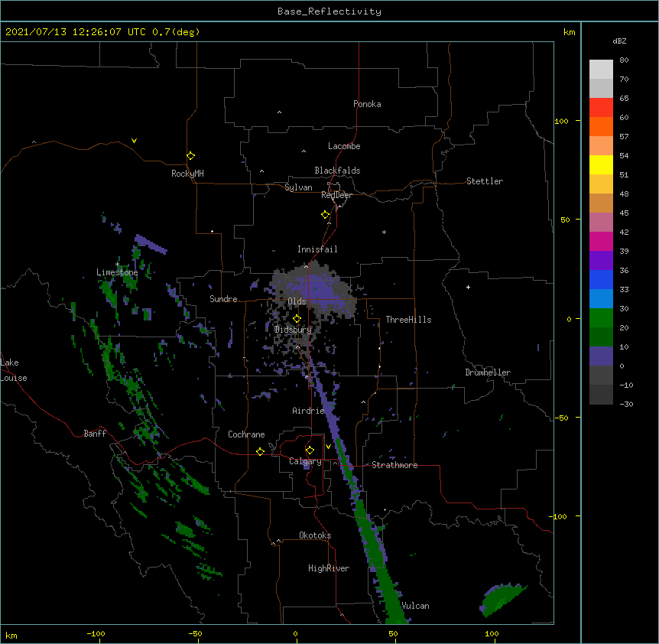The image size is (659, 644).
Task: Click the white plus marker northwest of Drumheller
Action: point(468,287)
